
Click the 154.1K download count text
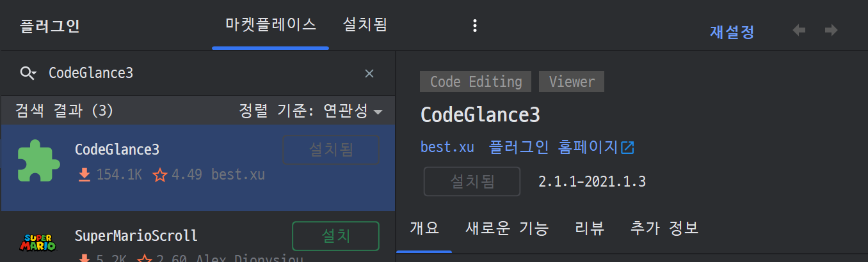120,174
